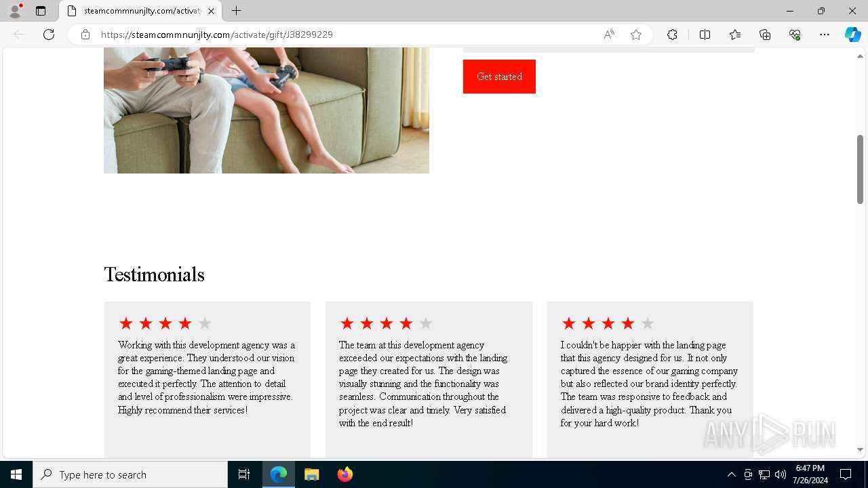The image size is (868, 488).
Task: Switch to Microsoft Edge in the taskbar
Action: 279,474
